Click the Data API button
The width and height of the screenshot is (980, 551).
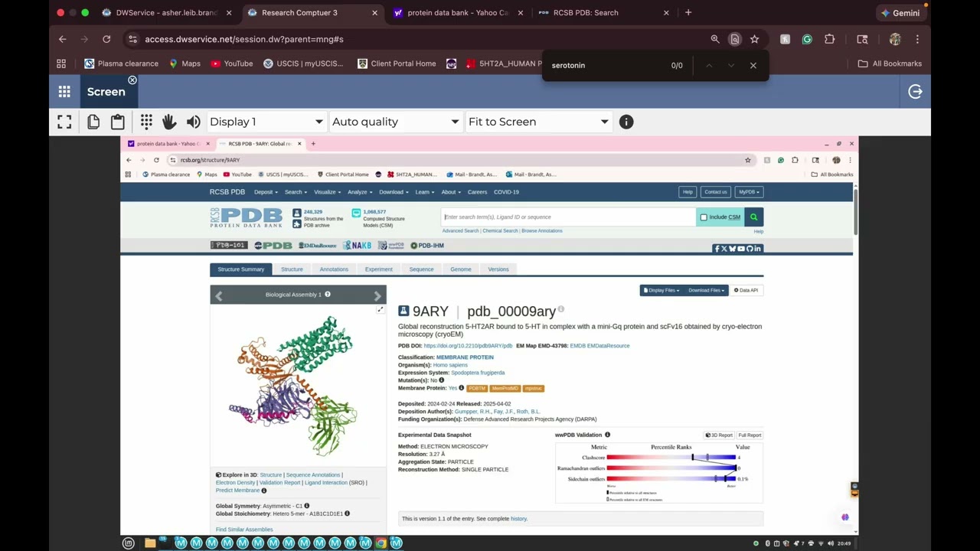point(746,291)
